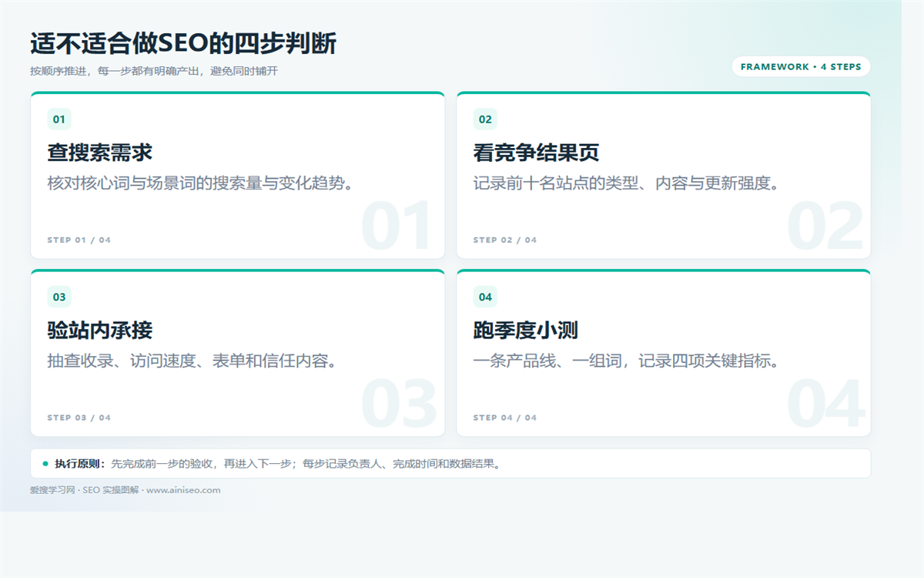Click the small 02 number badge

click(x=485, y=119)
